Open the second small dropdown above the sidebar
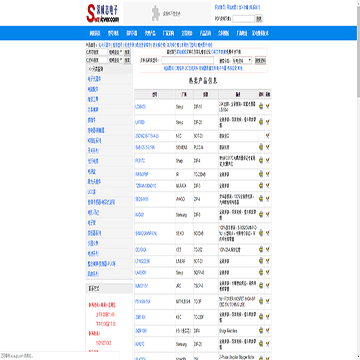The image size is (360, 360). (x=115, y=60)
